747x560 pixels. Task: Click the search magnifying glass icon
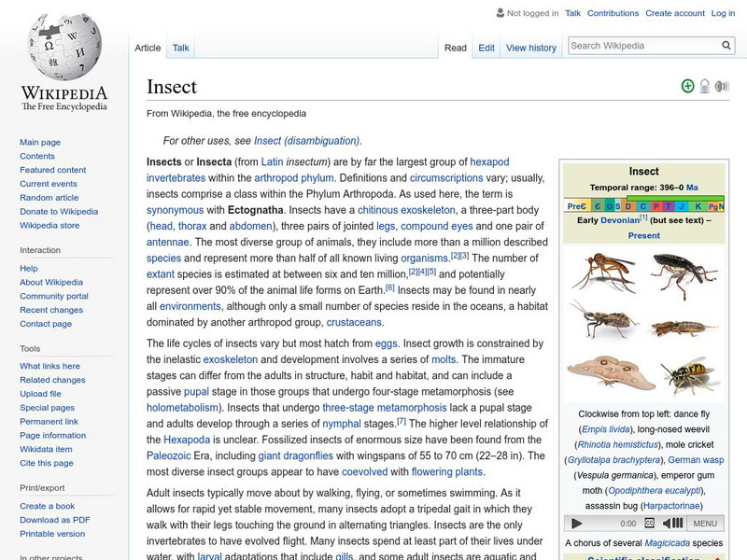[x=726, y=45]
